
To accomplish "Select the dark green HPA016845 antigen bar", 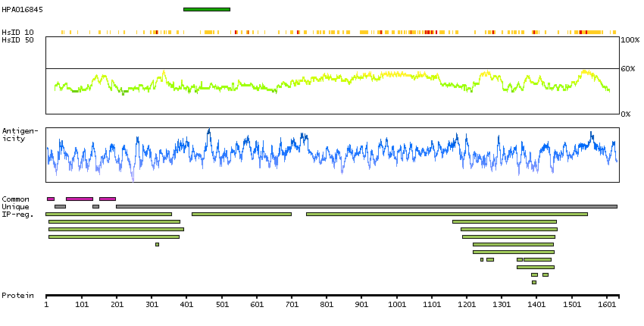I will (x=206, y=9).
